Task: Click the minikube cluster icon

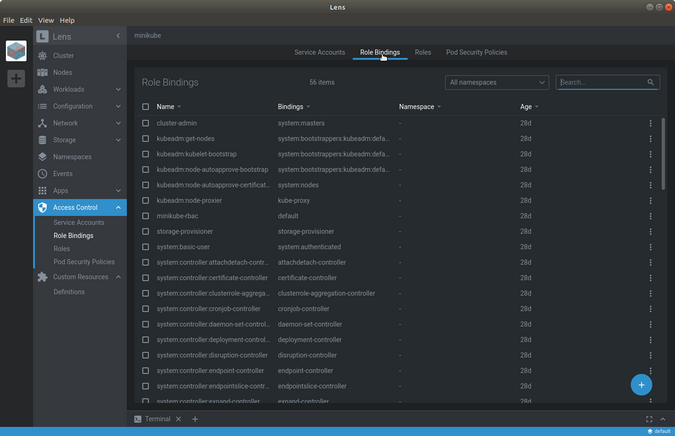Action: 16,51
